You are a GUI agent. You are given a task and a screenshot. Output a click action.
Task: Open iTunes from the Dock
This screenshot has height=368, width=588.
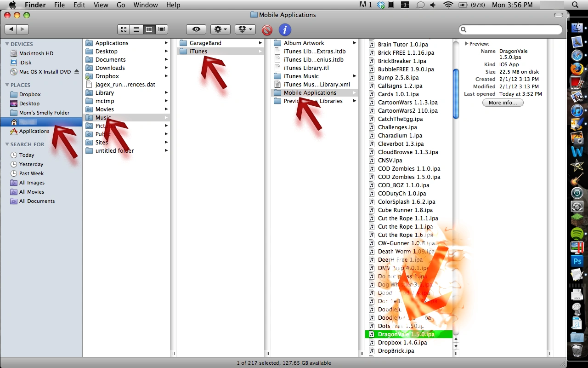pos(577,110)
